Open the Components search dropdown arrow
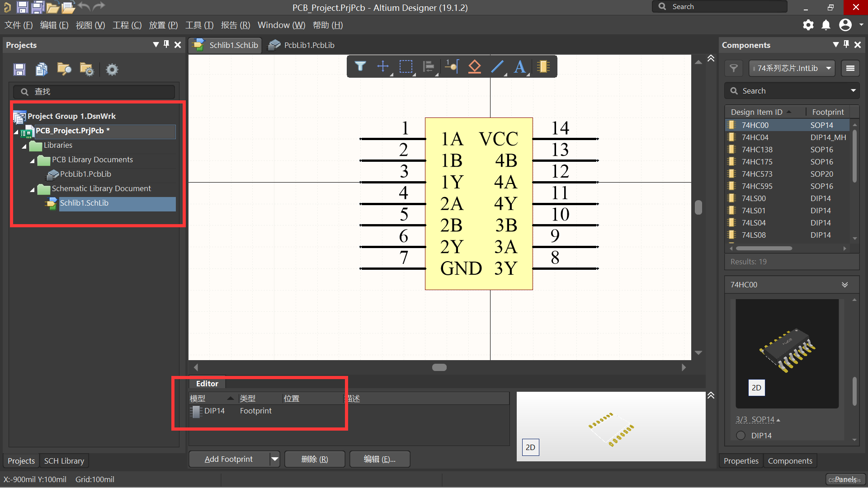868x488 pixels. 853,91
